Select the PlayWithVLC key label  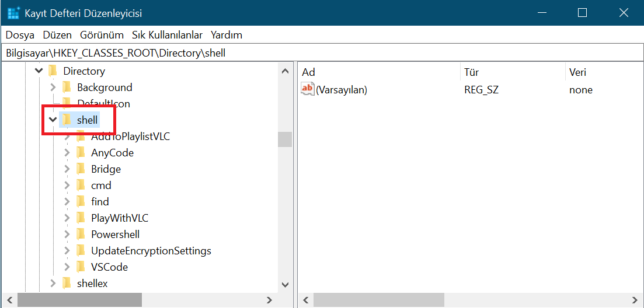click(x=120, y=218)
